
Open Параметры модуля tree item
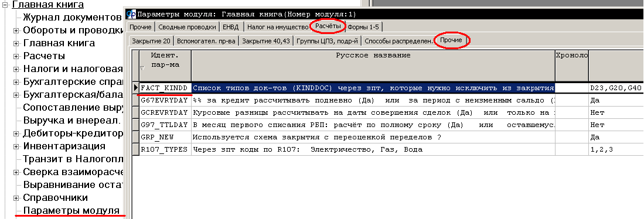(71, 211)
